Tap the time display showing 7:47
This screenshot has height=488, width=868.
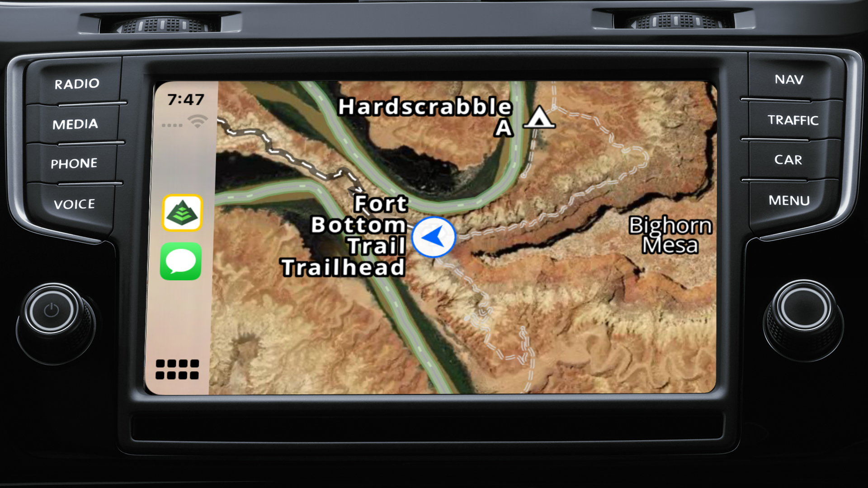(x=186, y=99)
